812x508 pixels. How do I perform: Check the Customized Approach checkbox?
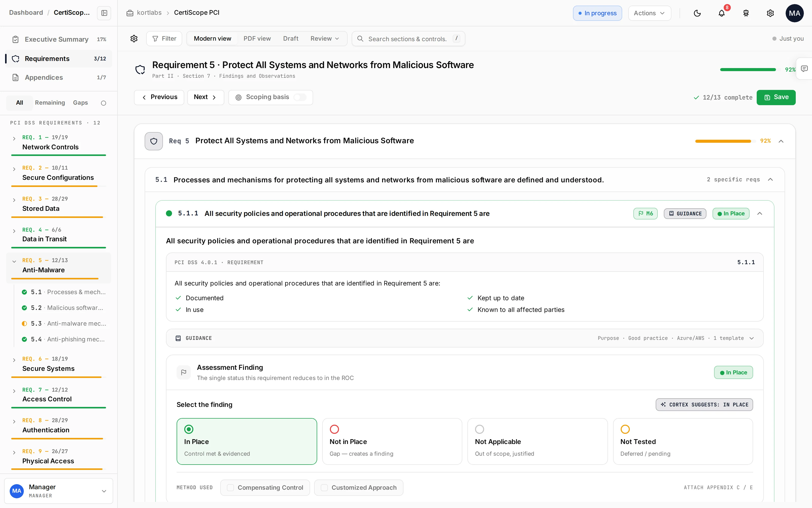click(x=325, y=487)
